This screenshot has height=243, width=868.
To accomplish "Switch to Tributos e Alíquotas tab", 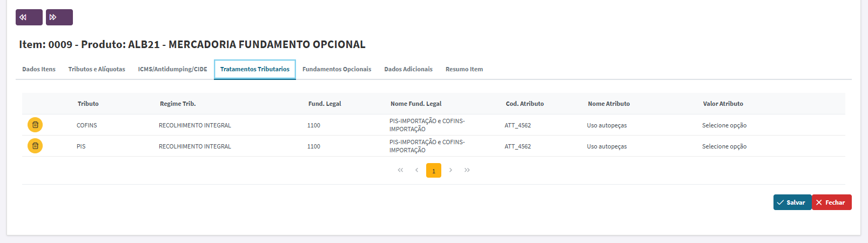I will coord(97,69).
